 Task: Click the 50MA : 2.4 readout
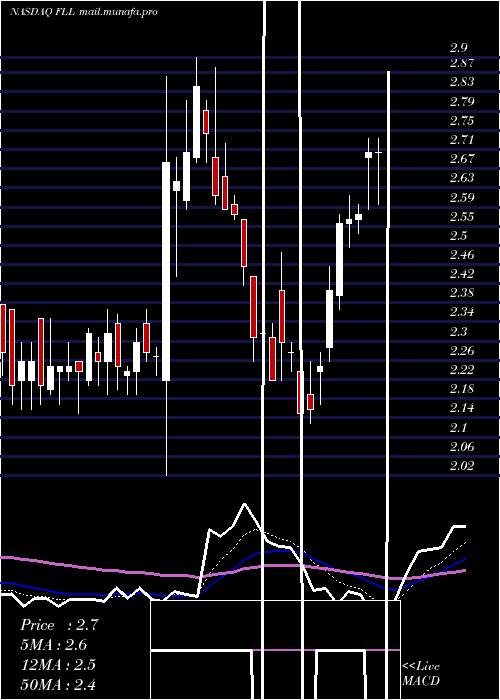coord(58,684)
